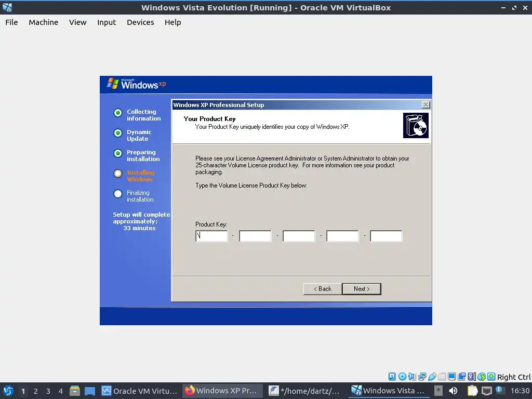This screenshot has width=532, height=399.
Task: Click the Finalizing installation step indicator
Action: pyautogui.click(x=118, y=194)
